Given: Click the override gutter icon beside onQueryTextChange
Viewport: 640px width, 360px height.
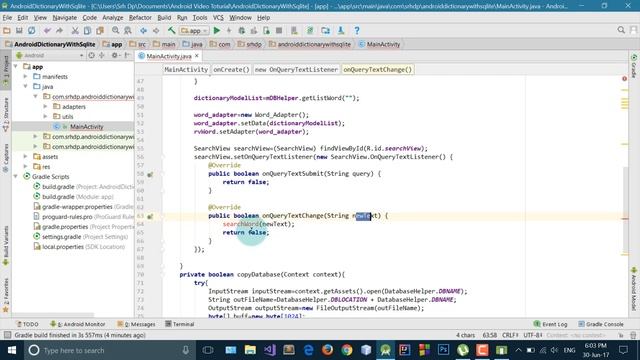Looking at the screenshot, I should point(150,217).
